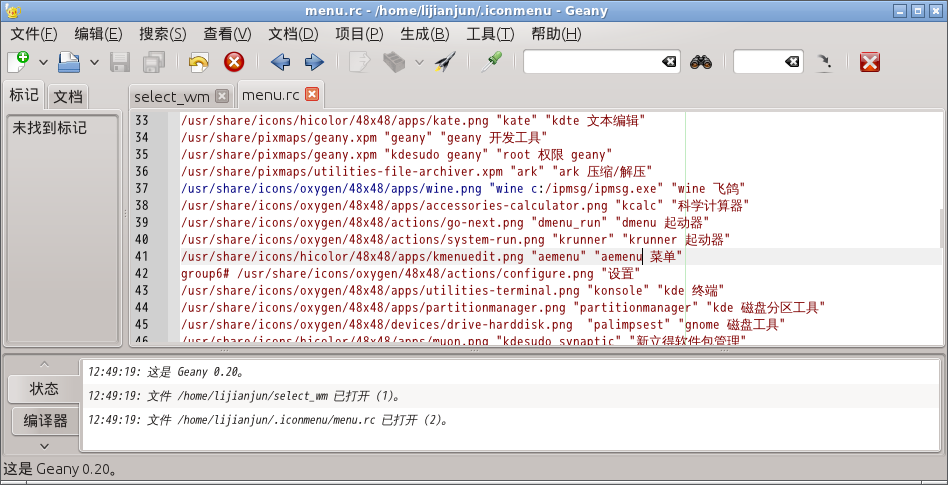Image resolution: width=948 pixels, height=485 pixels.
Task: Select the menu.rc document tab
Action: pos(270,95)
